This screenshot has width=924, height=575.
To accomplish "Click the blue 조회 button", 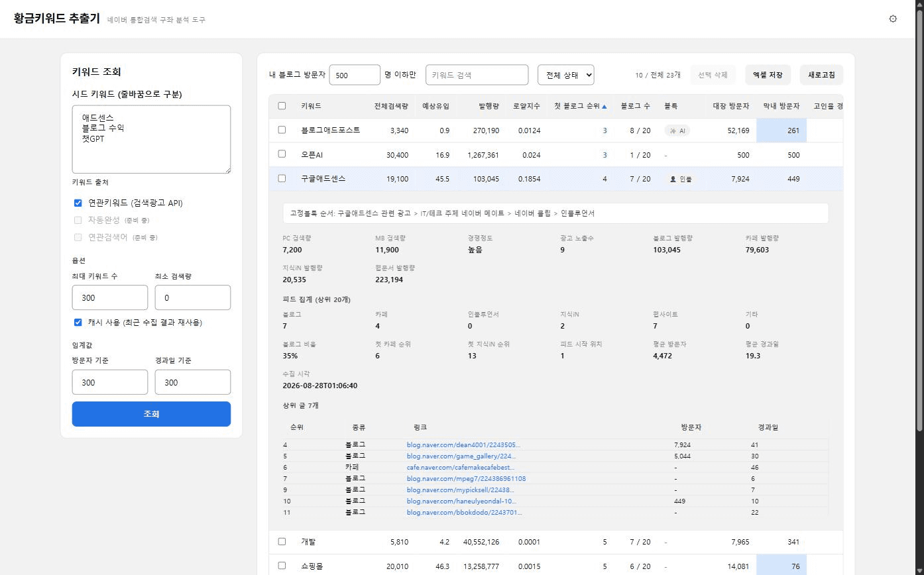I will pos(151,414).
